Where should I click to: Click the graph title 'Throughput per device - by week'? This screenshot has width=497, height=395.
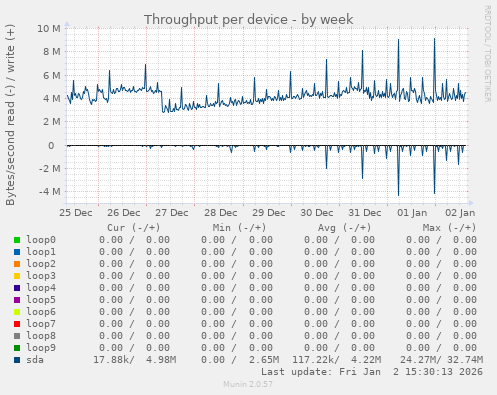248,20
